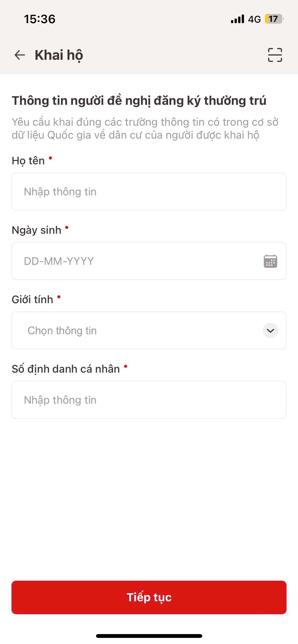The height and width of the screenshot is (644, 298).
Task: Focus the Họ tên input field
Action: [x=149, y=192]
